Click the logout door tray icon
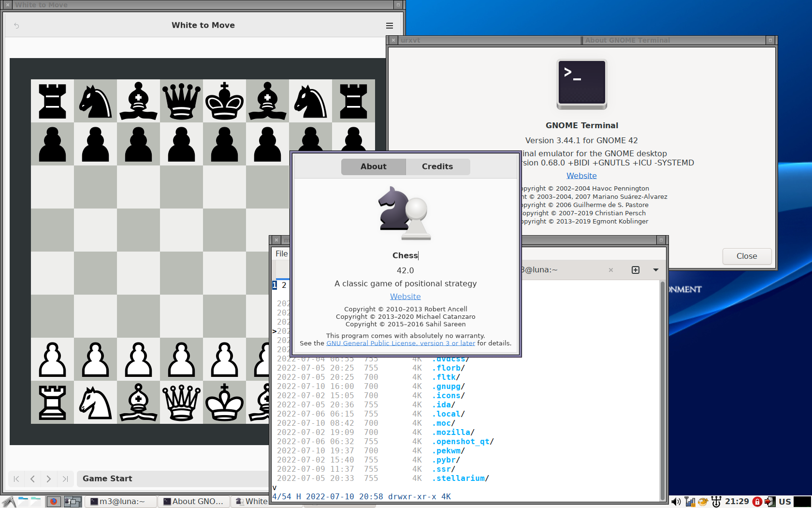This screenshot has width=812, height=508. [770, 502]
